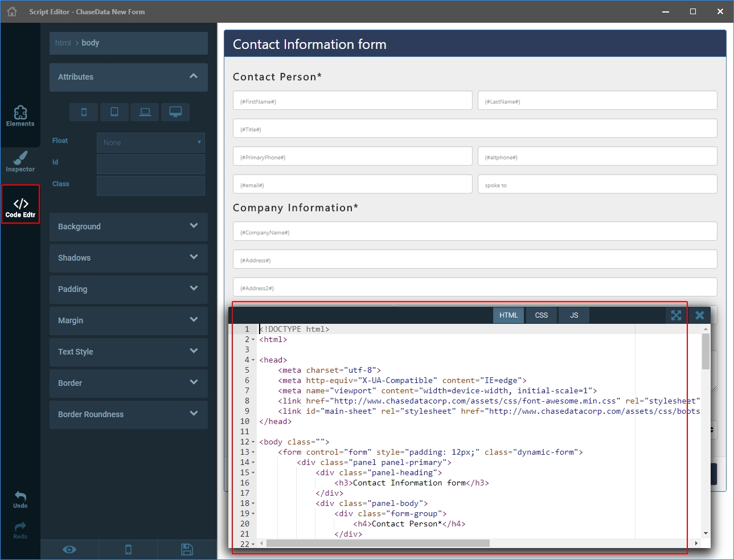Click the Class input field

tap(151, 186)
